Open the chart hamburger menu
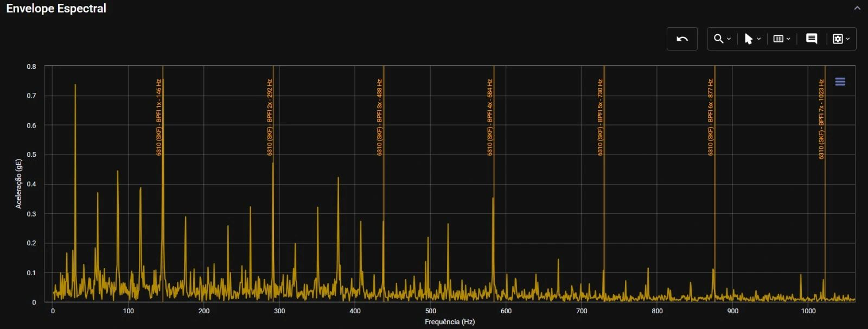 pyautogui.click(x=840, y=82)
